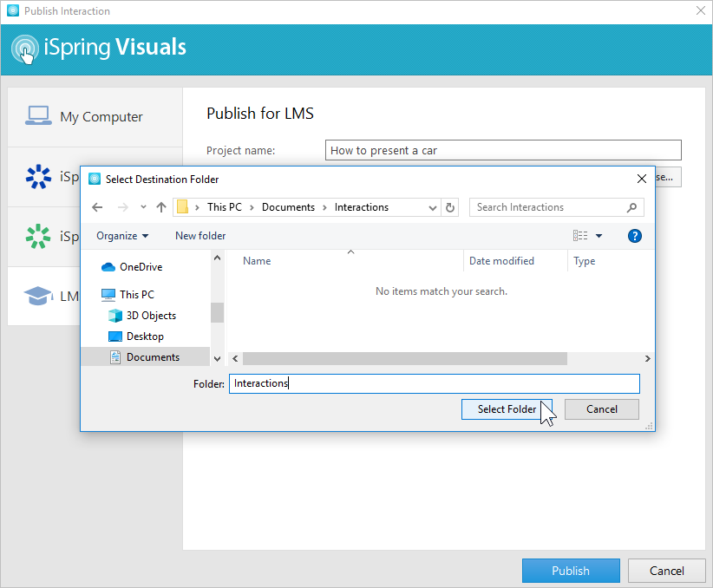
Task: Refresh the Interactions folder view
Action: point(449,207)
